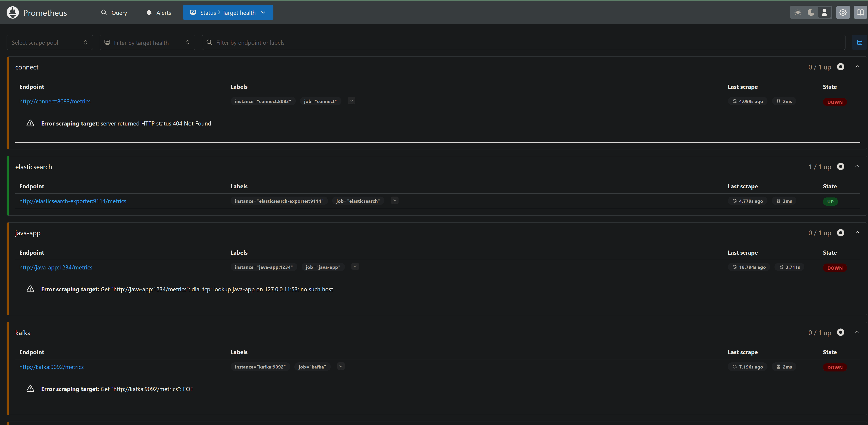Screen dimensions: 868x425
Task: Click the search icon in the filter field
Action: (209, 43)
